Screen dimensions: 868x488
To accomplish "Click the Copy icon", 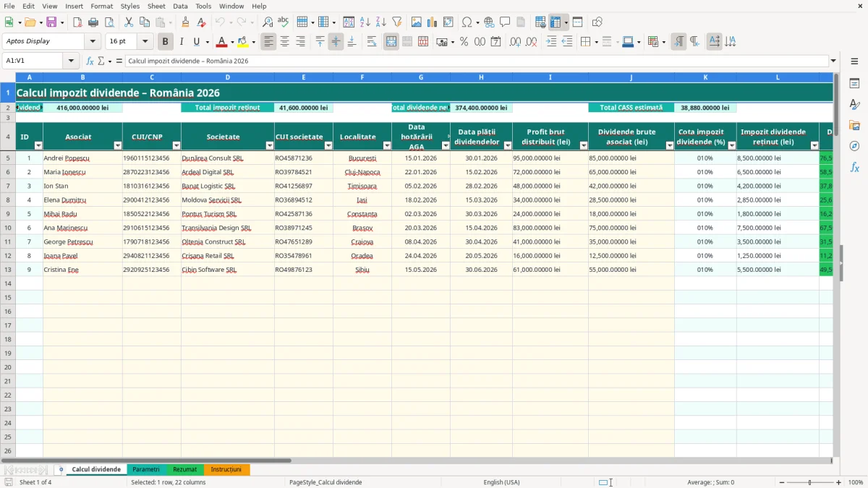I will 145,22.
